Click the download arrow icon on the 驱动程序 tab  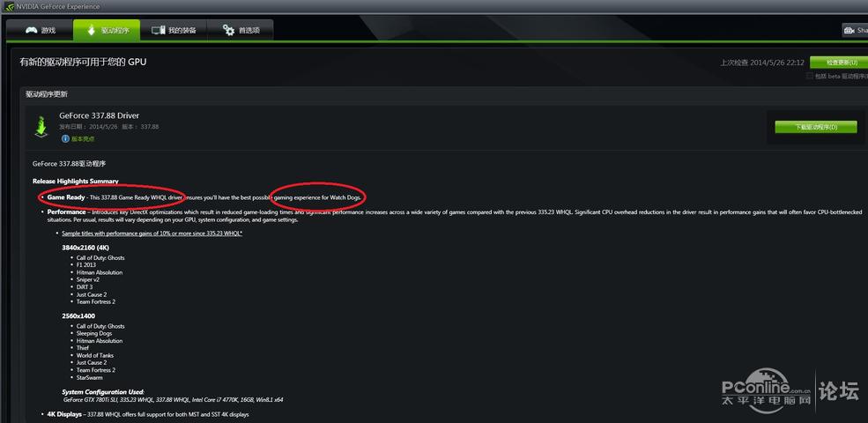(x=92, y=30)
